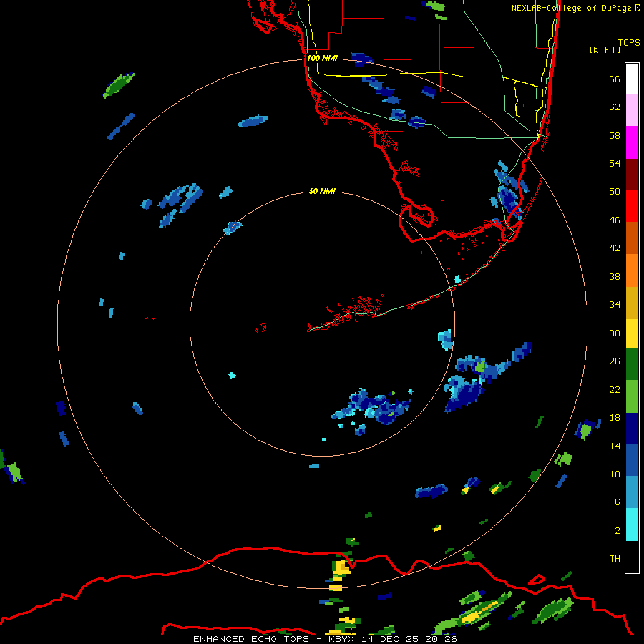Screen dimensions: 644x644
Task: Click the "TOPS" legend heading
Action: [x=629, y=42]
